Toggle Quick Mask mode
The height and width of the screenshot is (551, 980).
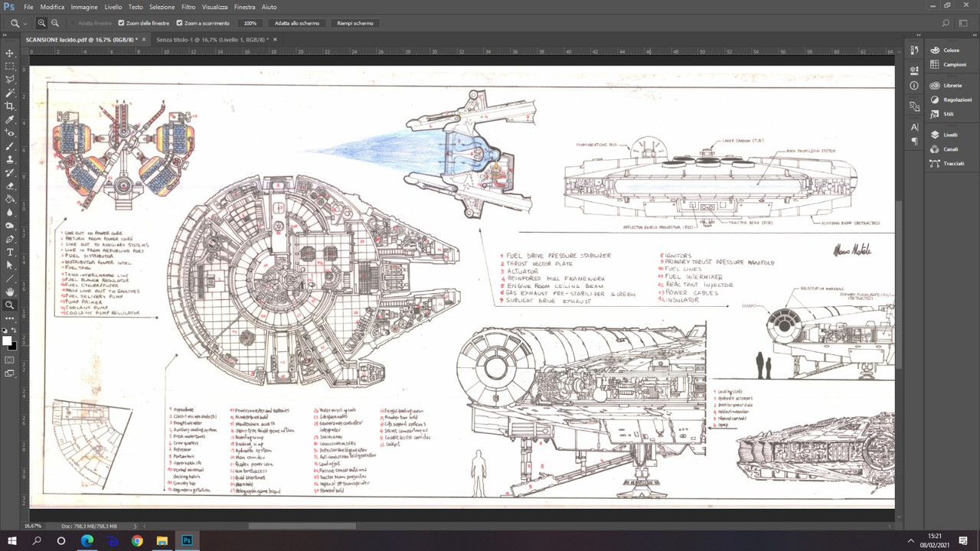[10, 360]
